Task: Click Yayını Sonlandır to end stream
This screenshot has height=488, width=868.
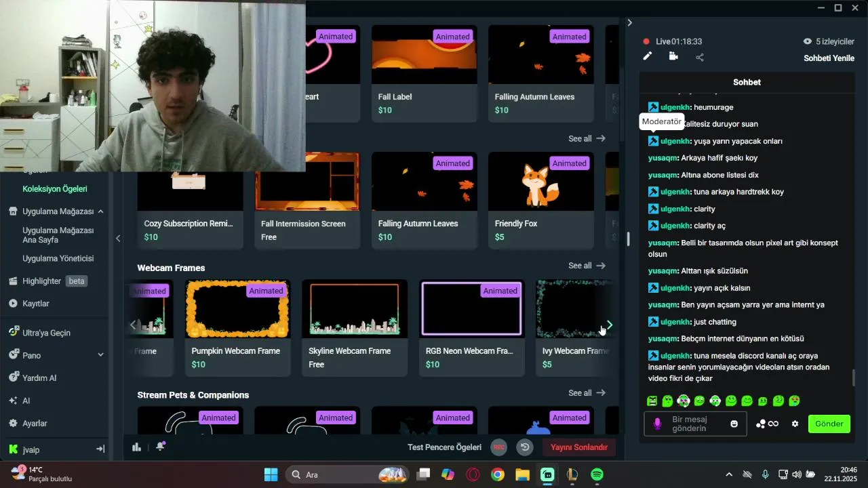Action: 578,447
